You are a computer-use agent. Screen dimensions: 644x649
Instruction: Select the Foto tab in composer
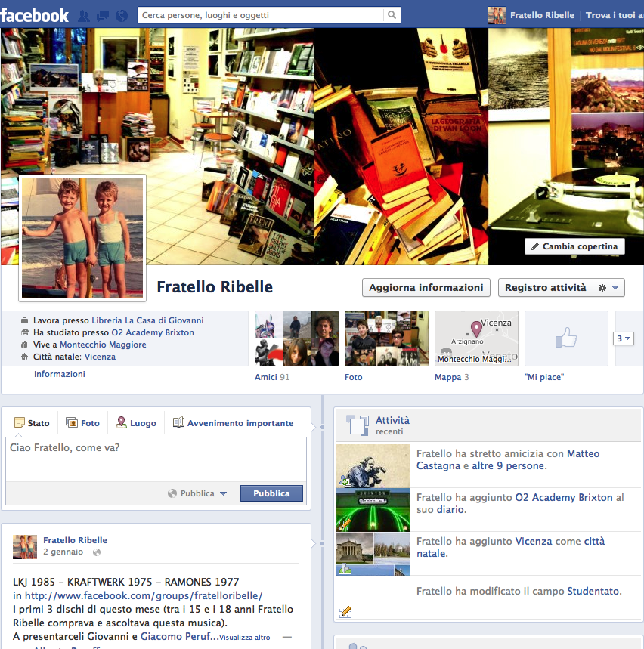pos(82,423)
